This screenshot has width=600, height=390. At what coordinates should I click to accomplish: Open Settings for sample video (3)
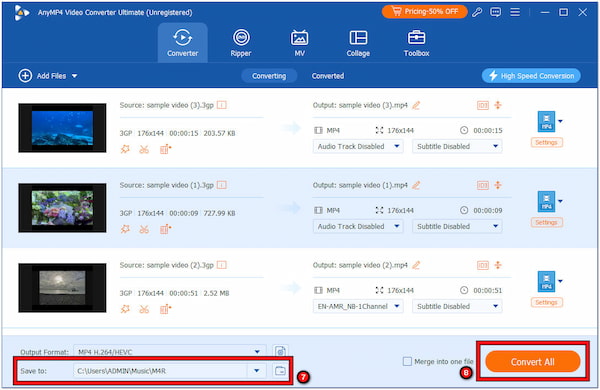pos(546,142)
